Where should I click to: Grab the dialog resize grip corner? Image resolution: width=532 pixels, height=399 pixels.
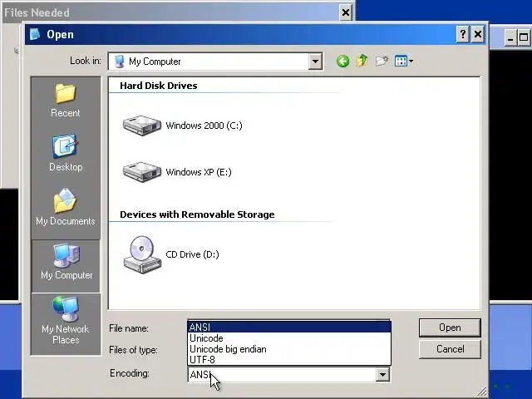(x=481, y=392)
